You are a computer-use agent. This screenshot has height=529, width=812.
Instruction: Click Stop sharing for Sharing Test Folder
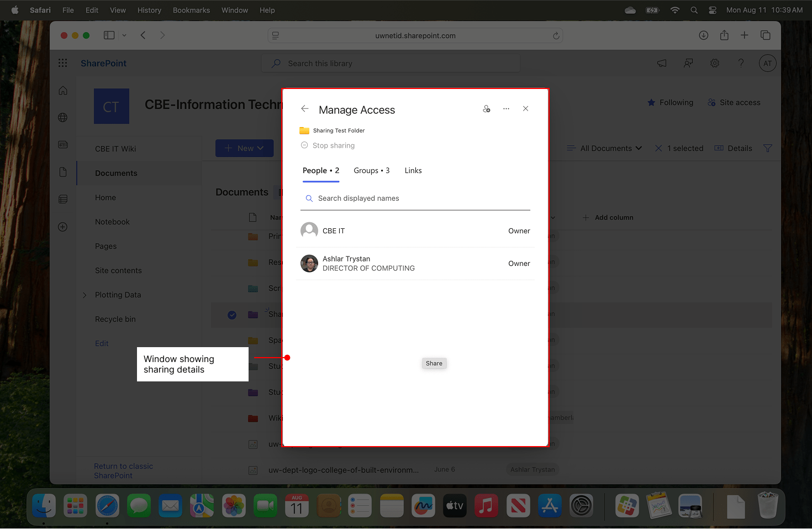tap(328, 145)
